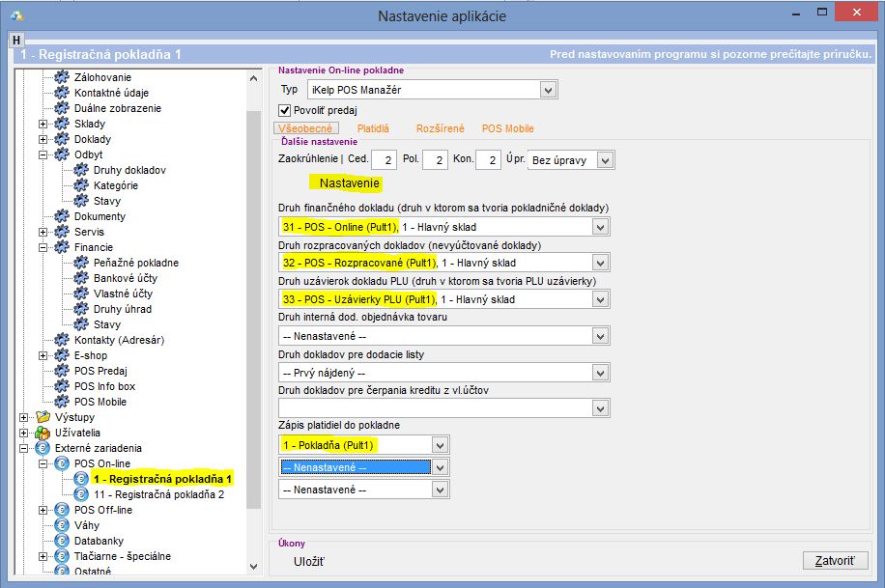Click the H button in top-left corner
The image size is (885, 588).
click(x=16, y=40)
